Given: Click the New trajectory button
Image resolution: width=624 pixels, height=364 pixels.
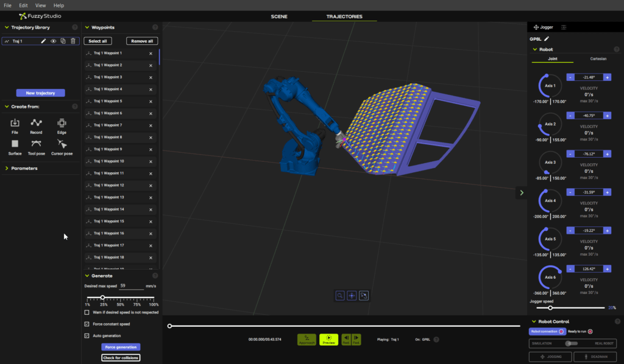Looking at the screenshot, I should tap(40, 93).
